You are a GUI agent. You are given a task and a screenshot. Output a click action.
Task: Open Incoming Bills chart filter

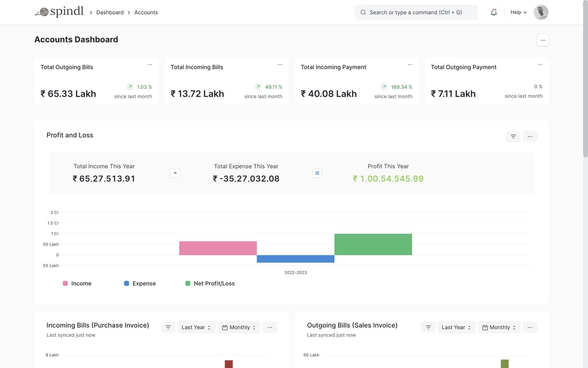click(x=168, y=327)
